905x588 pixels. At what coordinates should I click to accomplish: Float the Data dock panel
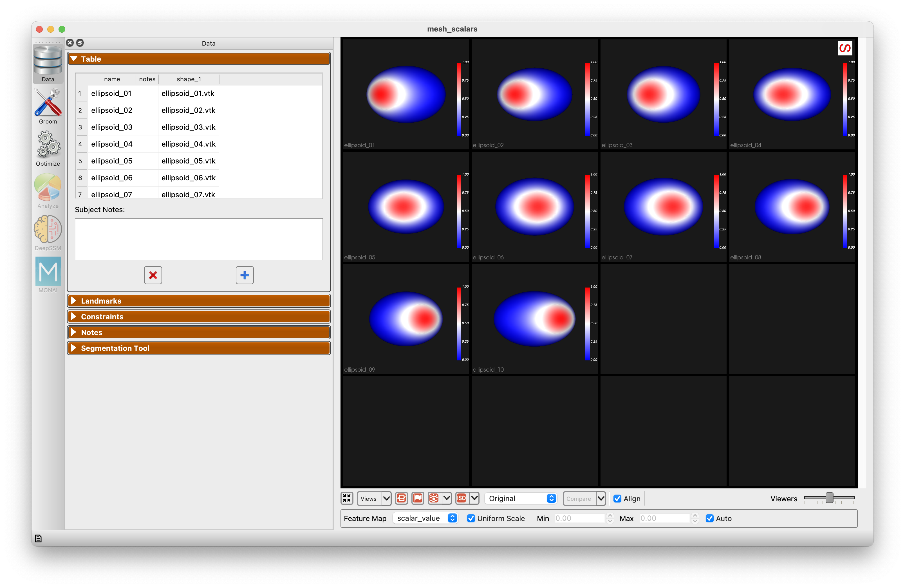80,43
